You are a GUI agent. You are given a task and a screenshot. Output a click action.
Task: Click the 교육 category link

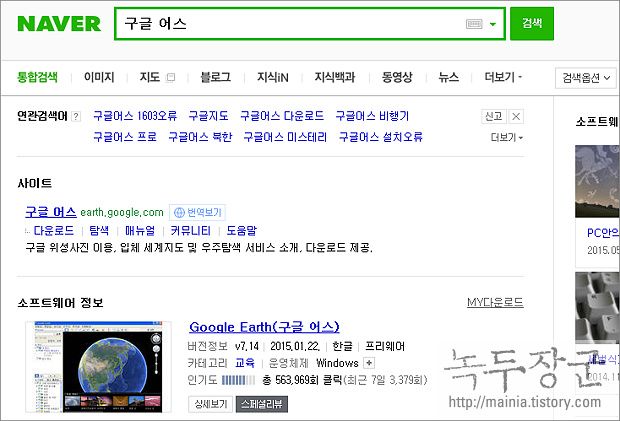[245, 362]
